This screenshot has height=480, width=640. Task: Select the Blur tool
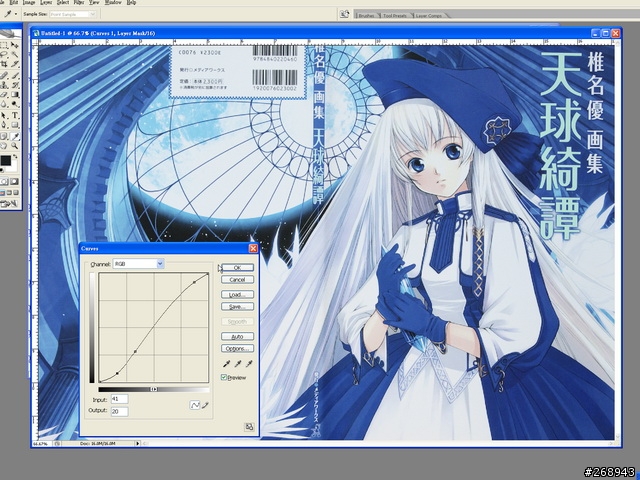(4, 104)
